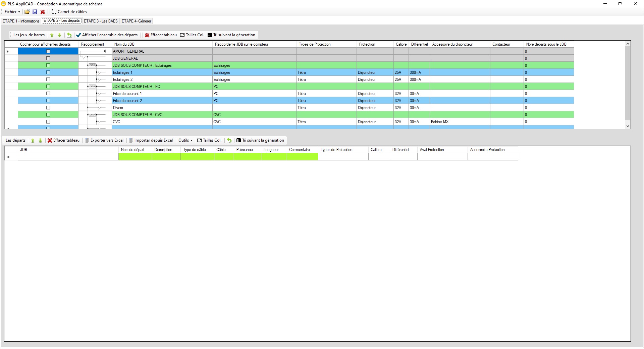Click Bobine MX accessory cell
Viewport: 644px width, 349px height.
click(460, 122)
